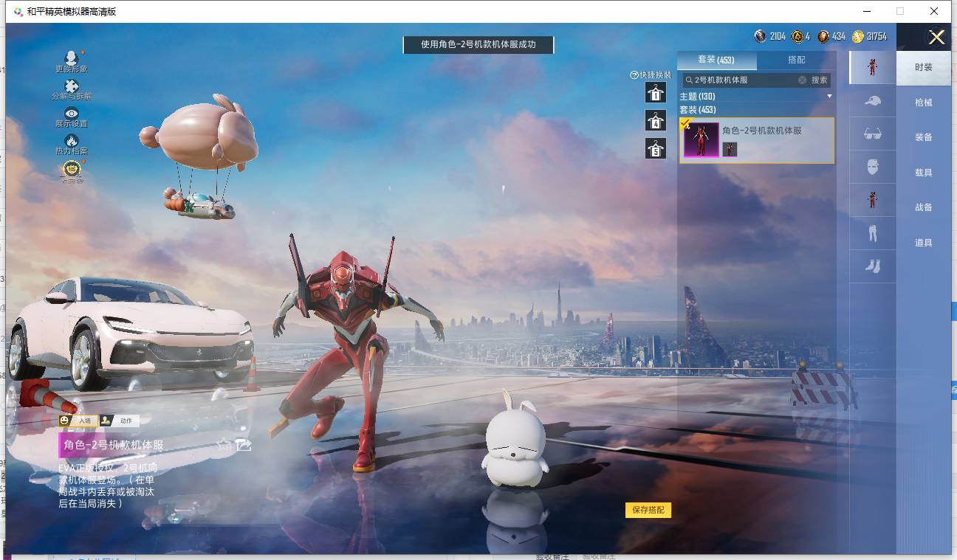The height and width of the screenshot is (560, 957).
Task: Select the pants category icon
Action: point(872,233)
